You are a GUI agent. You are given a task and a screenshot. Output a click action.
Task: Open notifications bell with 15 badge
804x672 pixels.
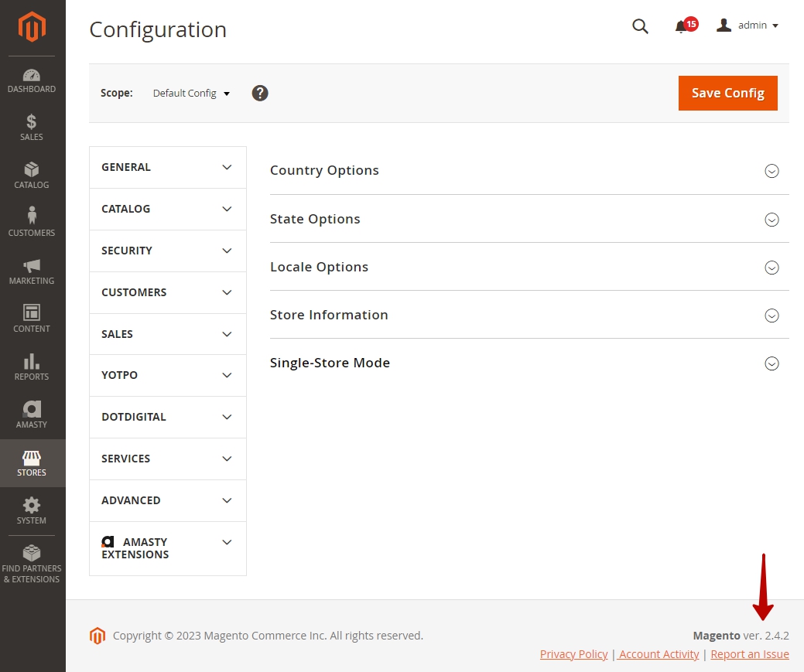click(686, 25)
